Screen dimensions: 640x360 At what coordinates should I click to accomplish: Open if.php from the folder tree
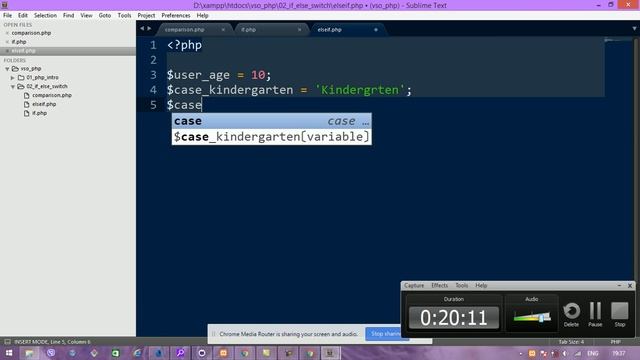(x=40, y=113)
